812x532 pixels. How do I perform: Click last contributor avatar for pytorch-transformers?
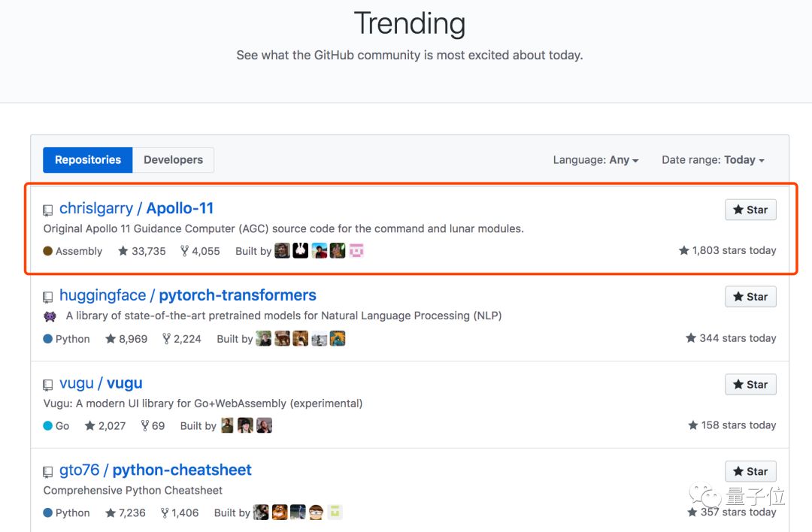click(338, 339)
